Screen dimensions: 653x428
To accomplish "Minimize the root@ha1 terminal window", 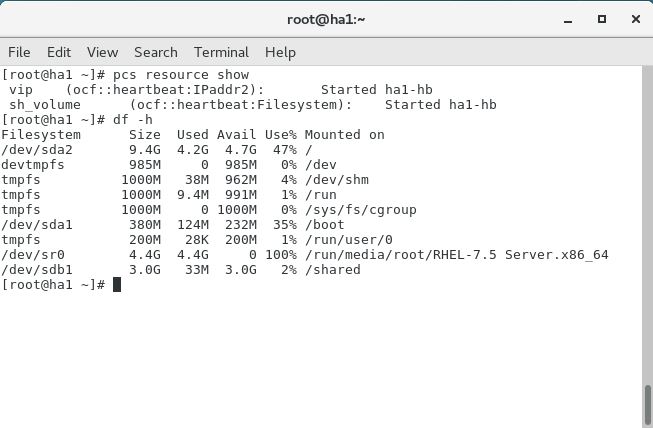I will pyautogui.click(x=568, y=20).
